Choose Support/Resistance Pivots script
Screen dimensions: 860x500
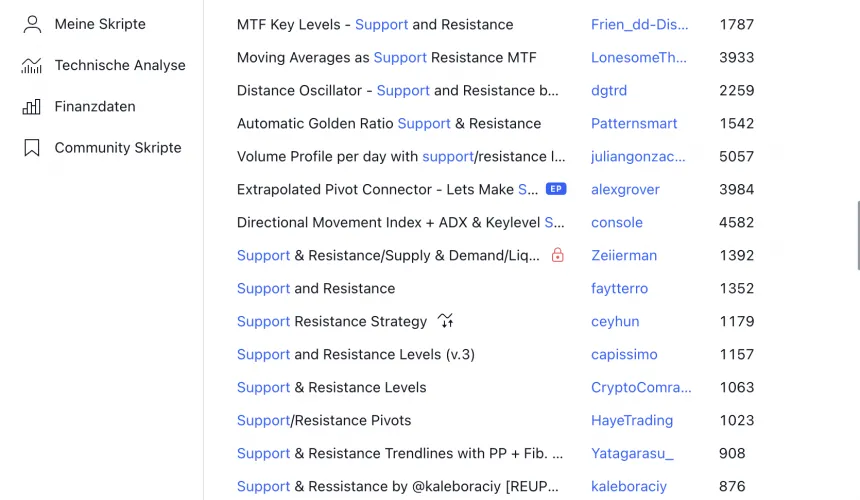(x=324, y=420)
